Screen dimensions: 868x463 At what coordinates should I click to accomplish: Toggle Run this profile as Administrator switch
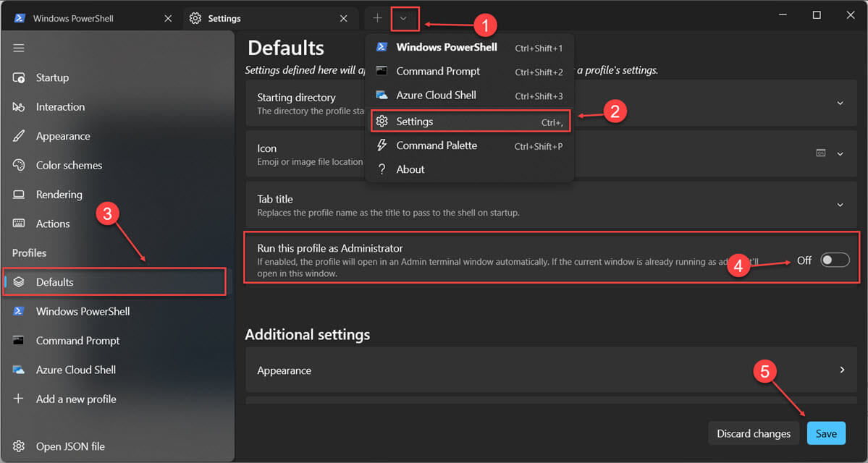click(x=835, y=260)
